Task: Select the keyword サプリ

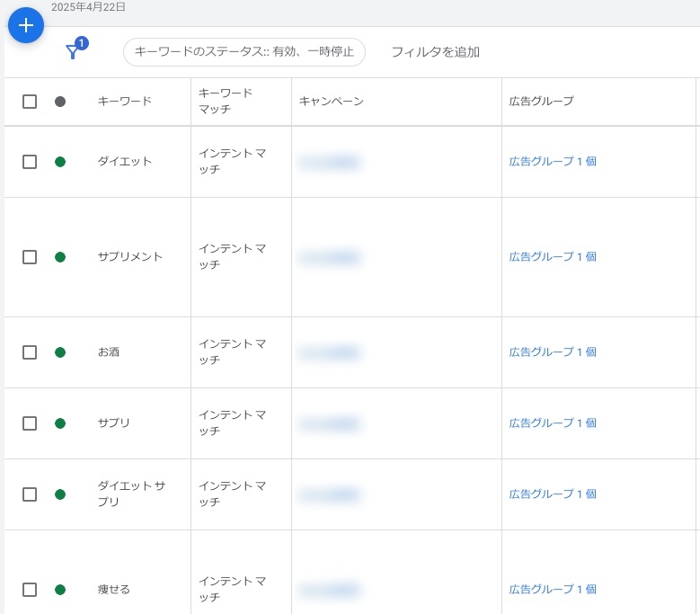Action: point(113,423)
